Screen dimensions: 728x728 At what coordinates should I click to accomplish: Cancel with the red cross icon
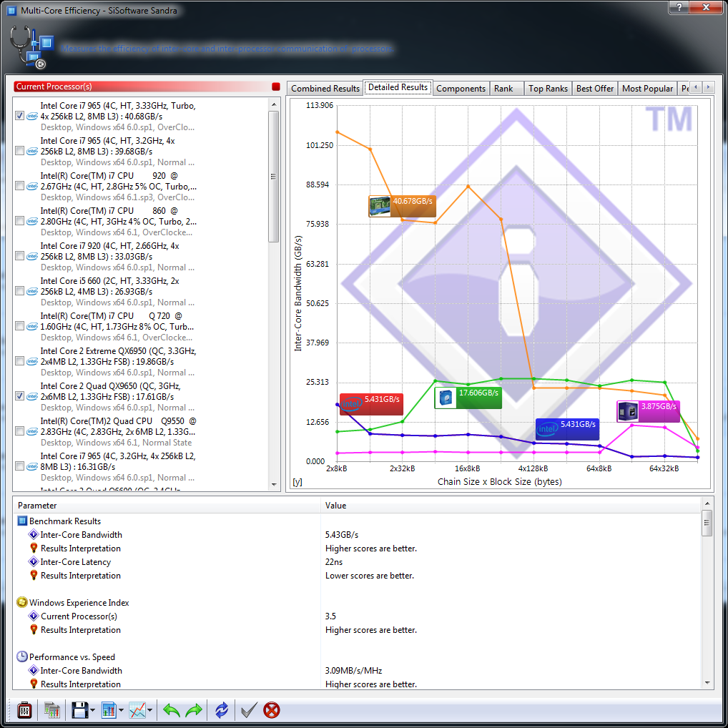pos(272,710)
